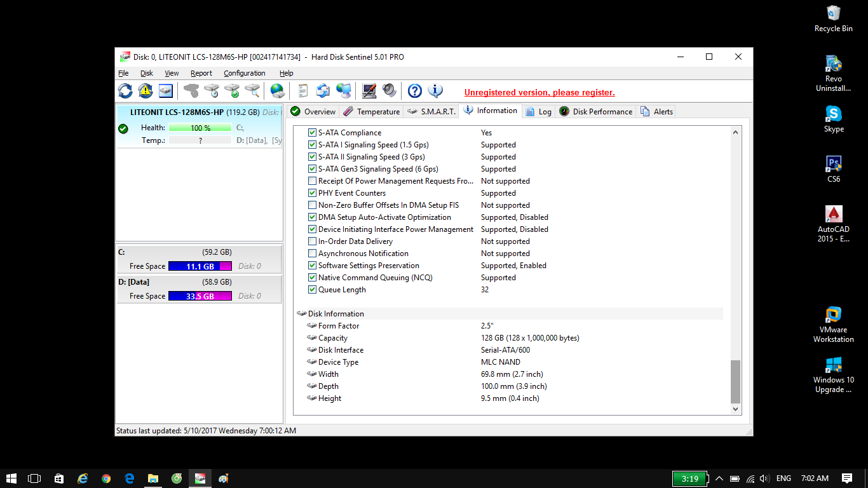Open the File menu
Screen dimensions: 868x488
[123, 73]
